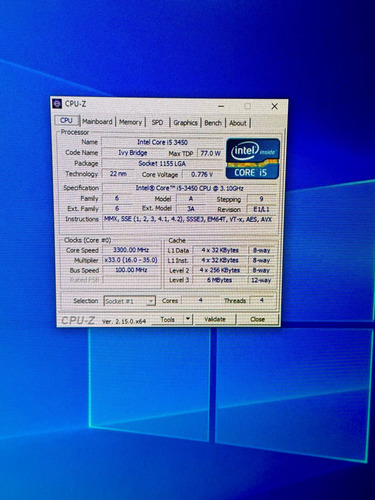Close CPU-Z with the title bar X

point(274,106)
